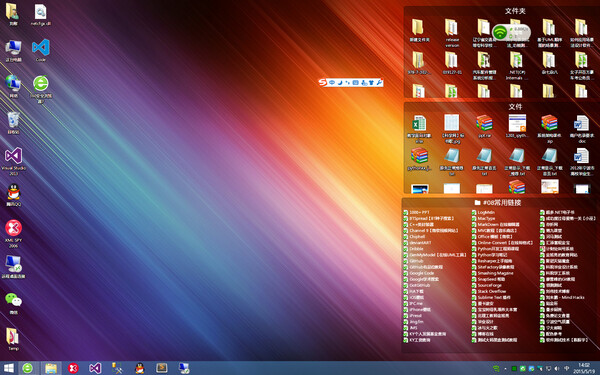This screenshot has height=375, width=600.
Task: Click the wrench settings icon on Sogou bar
Action: [379, 82]
